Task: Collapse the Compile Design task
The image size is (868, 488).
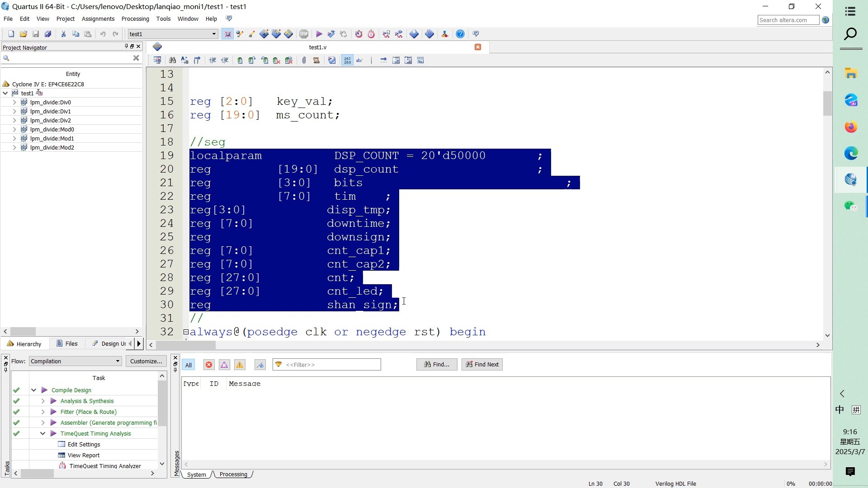Action: point(34,390)
